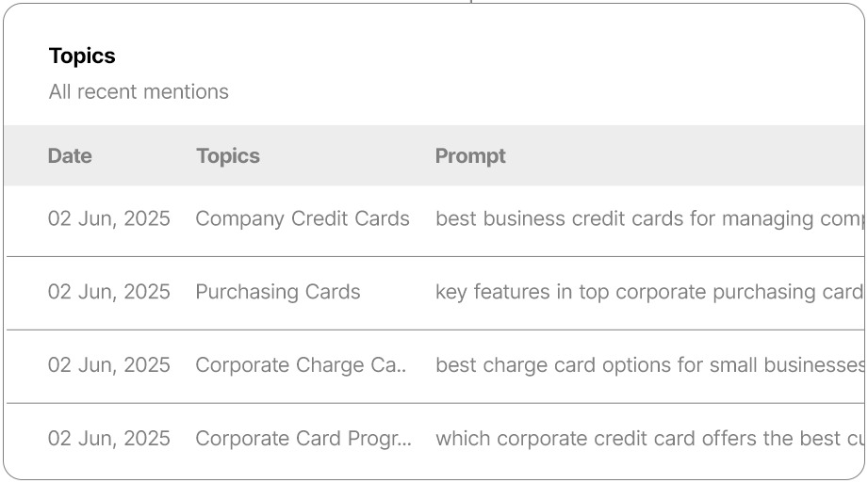Sort by the Date column header
The image size is (868, 483).
pos(70,156)
